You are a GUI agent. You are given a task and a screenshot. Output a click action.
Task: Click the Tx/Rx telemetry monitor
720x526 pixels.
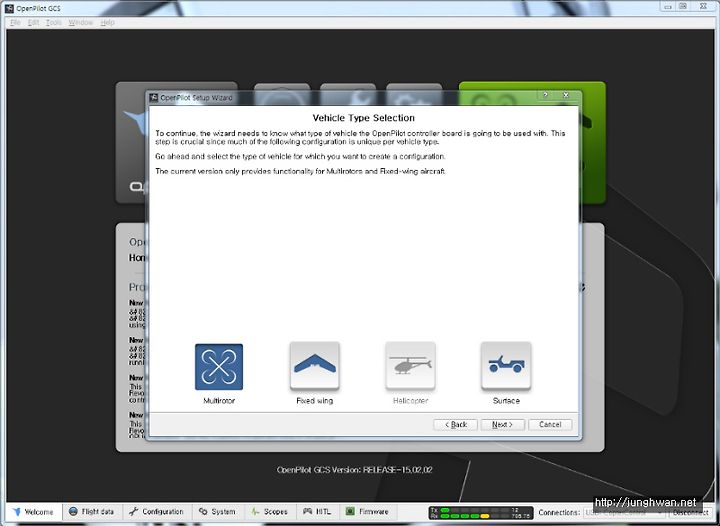coord(481,513)
